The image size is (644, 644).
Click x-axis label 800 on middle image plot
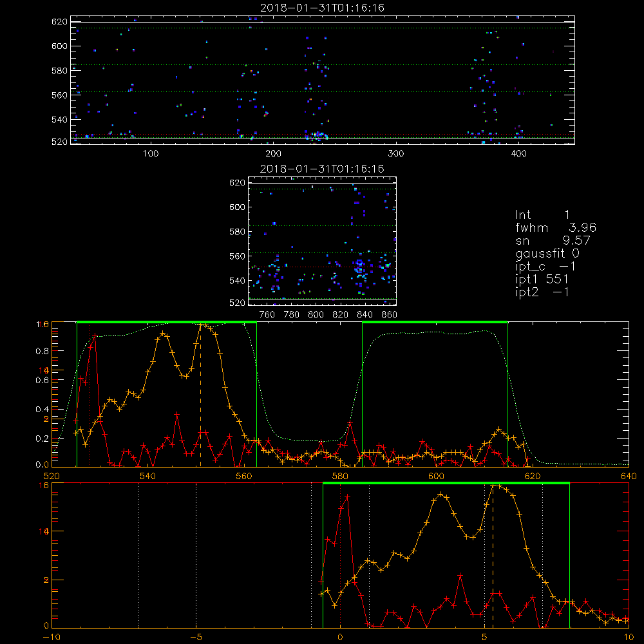[x=316, y=315]
